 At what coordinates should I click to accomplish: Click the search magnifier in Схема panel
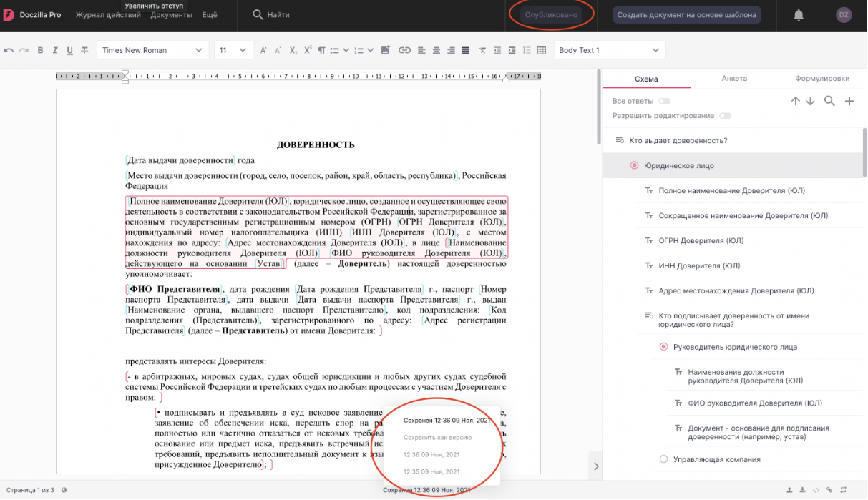tap(829, 102)
